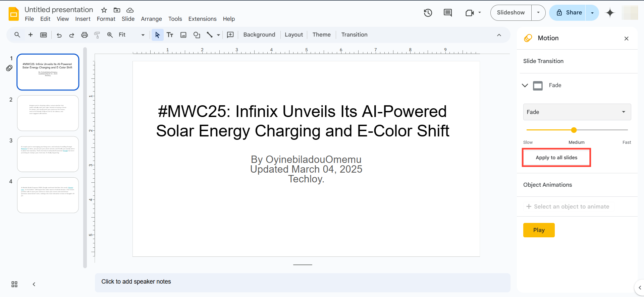Open the File menu

[30, 19]
